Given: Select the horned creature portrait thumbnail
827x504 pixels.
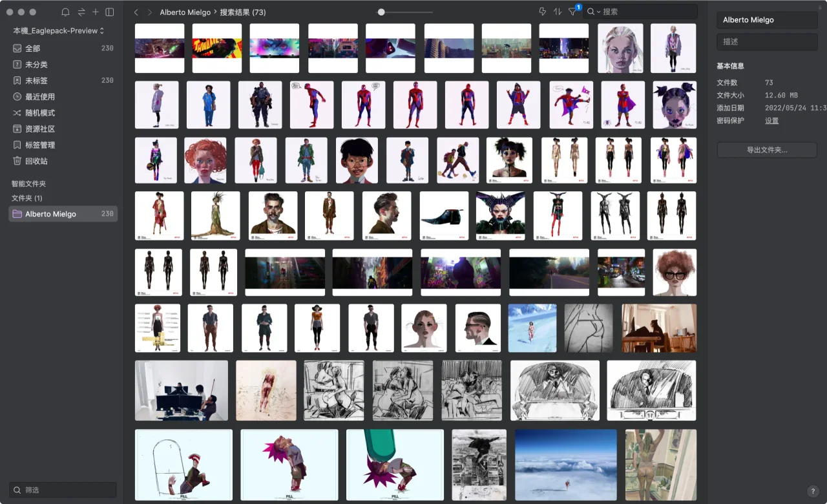Looking at the screenshot, I should point(501,216).
